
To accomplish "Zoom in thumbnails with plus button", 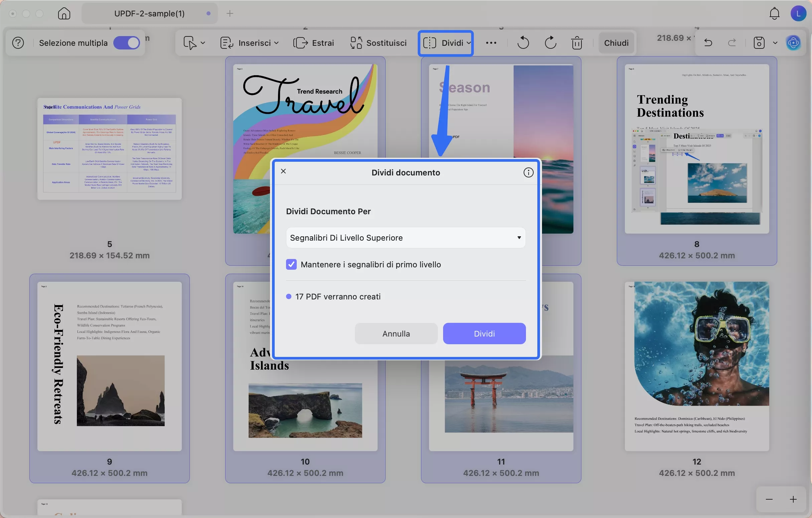I will pos(793,499).
